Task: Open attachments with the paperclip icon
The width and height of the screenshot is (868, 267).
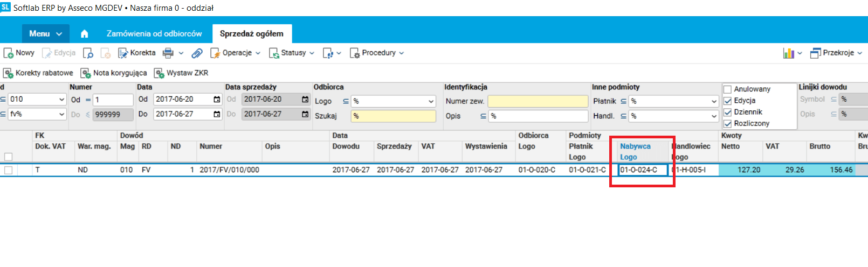Action: click(197, 53)
